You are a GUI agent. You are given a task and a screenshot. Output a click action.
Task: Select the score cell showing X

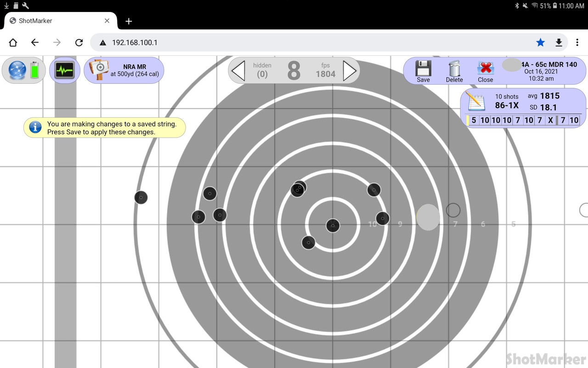(550, 121)
